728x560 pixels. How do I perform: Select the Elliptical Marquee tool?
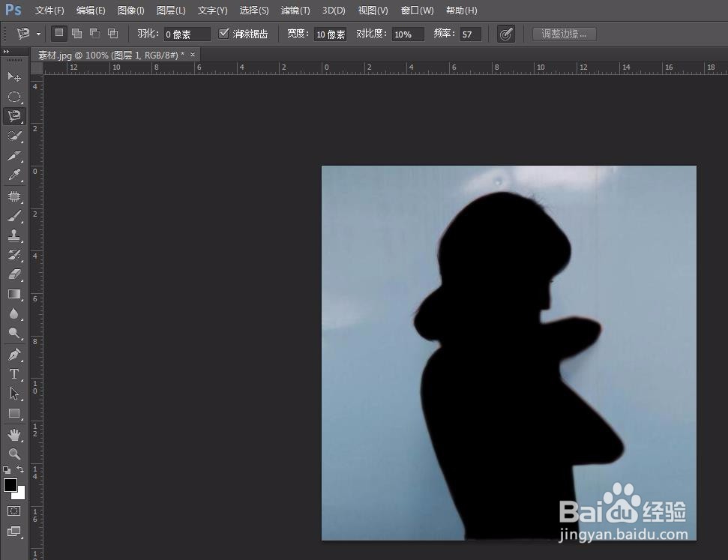(x=14, y=97)
